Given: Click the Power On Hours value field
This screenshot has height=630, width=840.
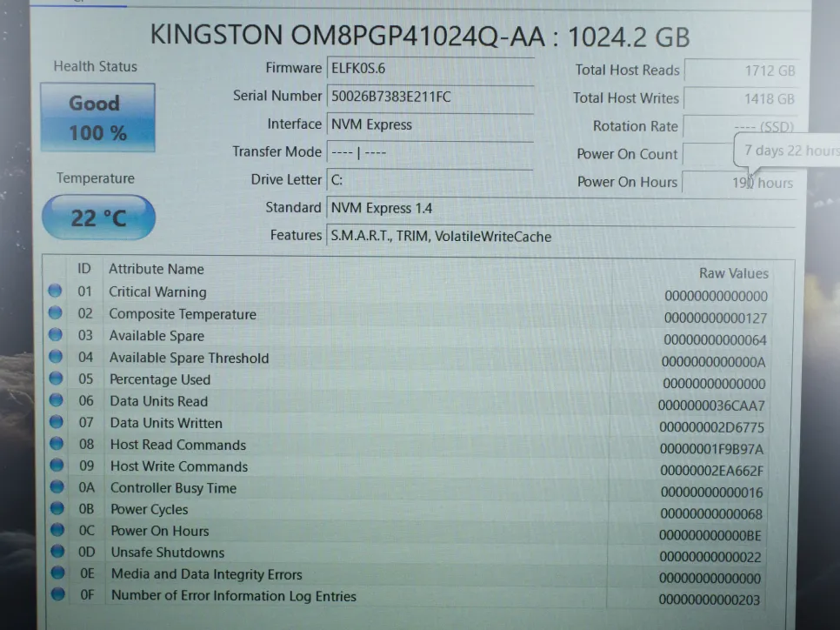Looking at the screenshot, I should tap(740, 183).
